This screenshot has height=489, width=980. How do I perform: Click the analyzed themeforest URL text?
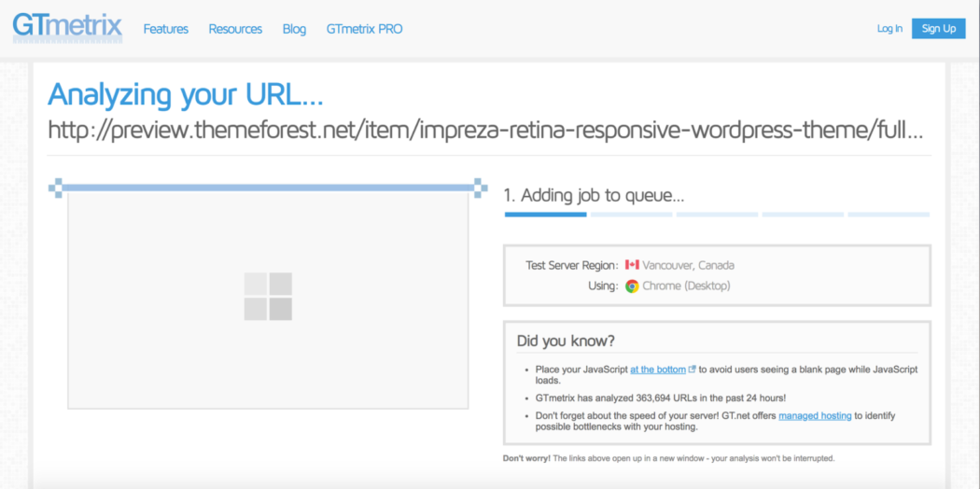485,131
